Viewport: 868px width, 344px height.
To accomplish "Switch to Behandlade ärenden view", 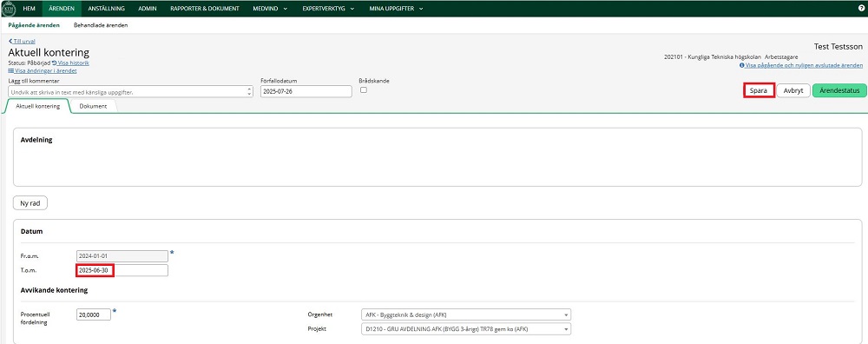I will pos(101,25).
